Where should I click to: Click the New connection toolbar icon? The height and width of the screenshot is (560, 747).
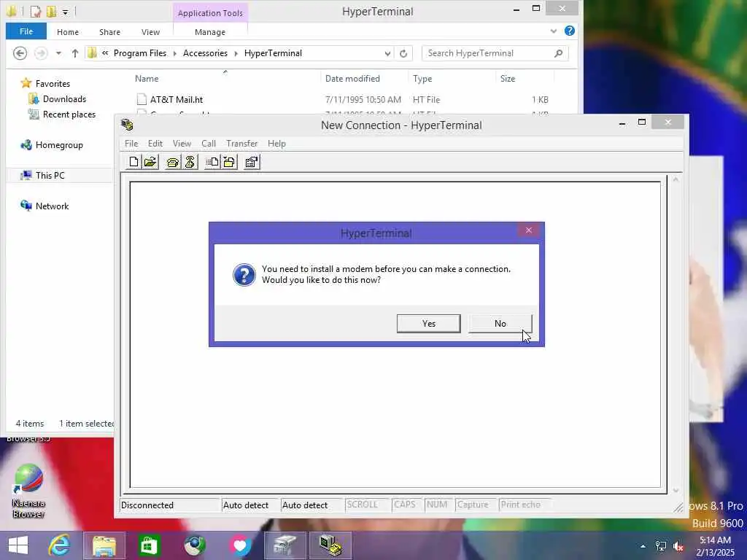tap(134, 162)
